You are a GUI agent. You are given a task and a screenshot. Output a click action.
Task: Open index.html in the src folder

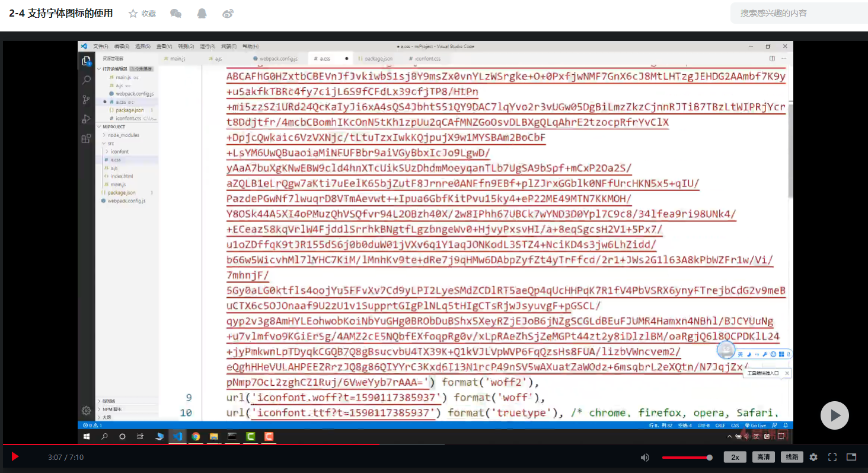click(x=122, y=176)
